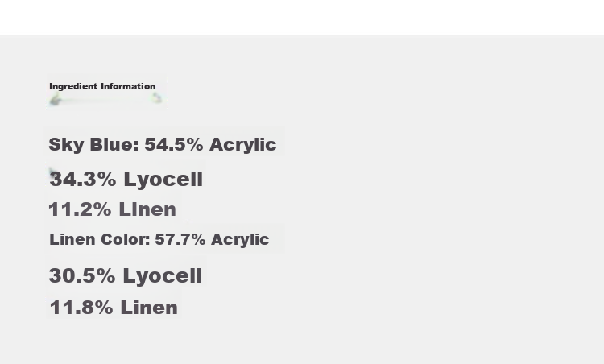
Task: Click the first Lyocell word
Action: [x=163, y=179]
